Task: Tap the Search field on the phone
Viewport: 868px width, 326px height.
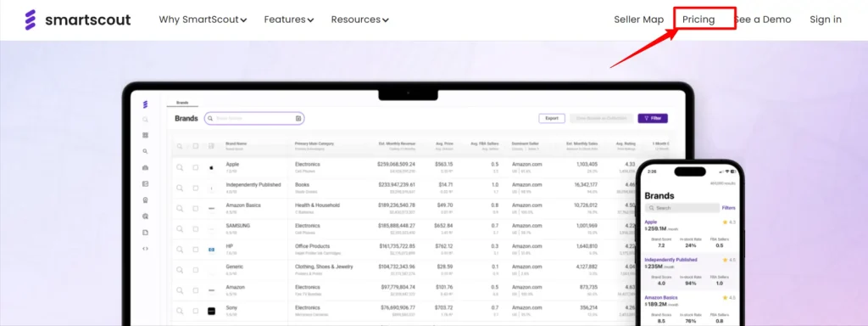Action: pyautogui.click(x=682, y=208)
